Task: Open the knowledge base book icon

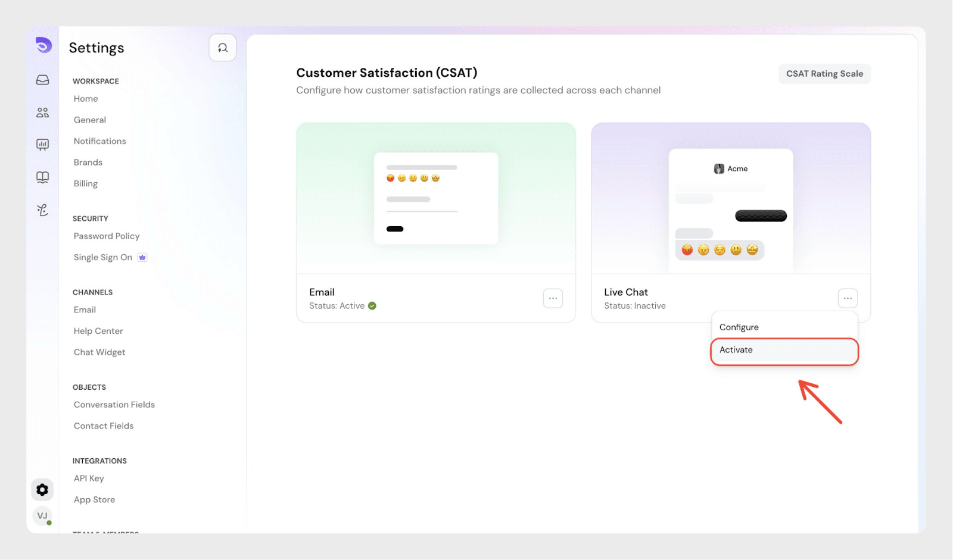Action: coord(42,177)
